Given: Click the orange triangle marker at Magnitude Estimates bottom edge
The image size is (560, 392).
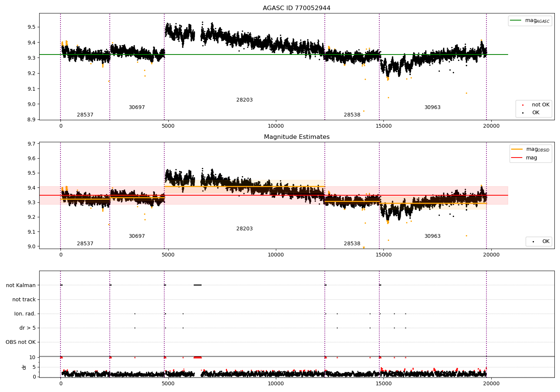Looking at the screenshot, I should tap(364, 247).
